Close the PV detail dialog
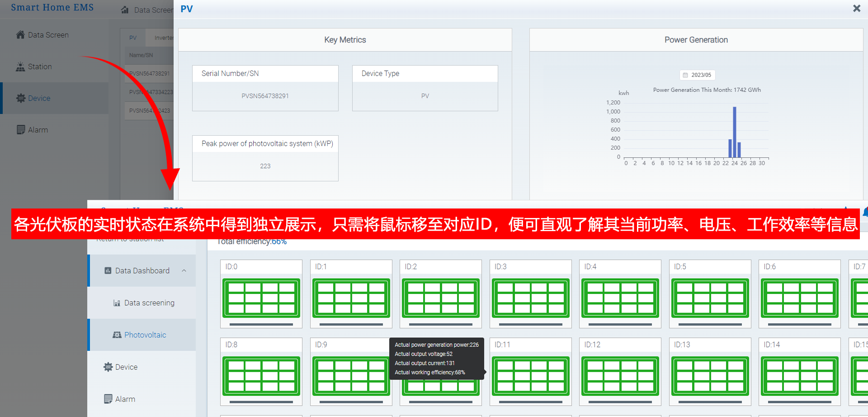This screenshot has width=868, height=417. (x=856, y=9)
